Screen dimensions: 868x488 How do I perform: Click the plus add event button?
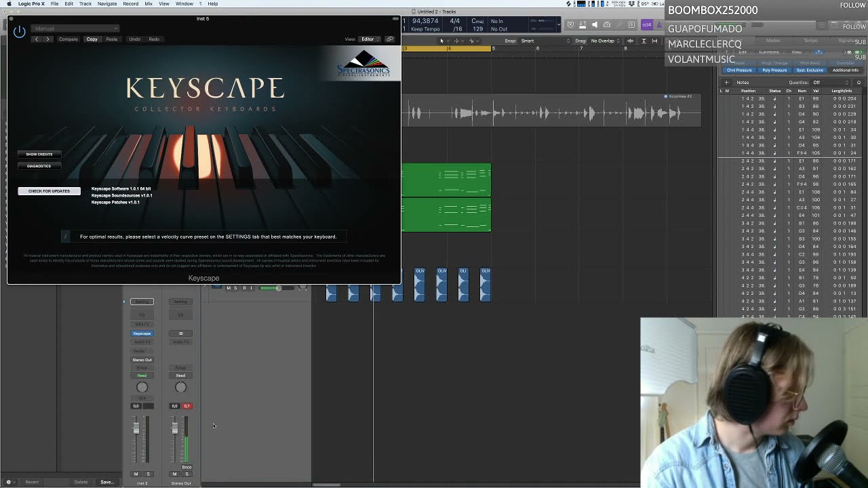click(x=726, y=83)
